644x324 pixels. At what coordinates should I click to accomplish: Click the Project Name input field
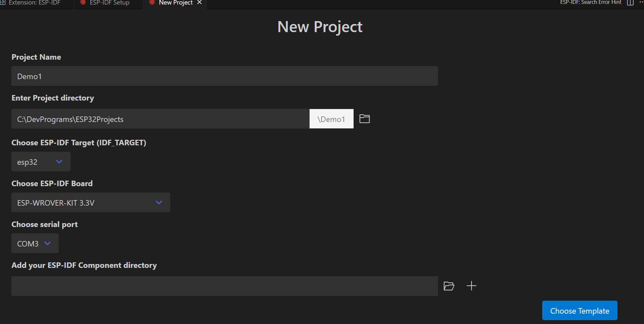(224, 76)
